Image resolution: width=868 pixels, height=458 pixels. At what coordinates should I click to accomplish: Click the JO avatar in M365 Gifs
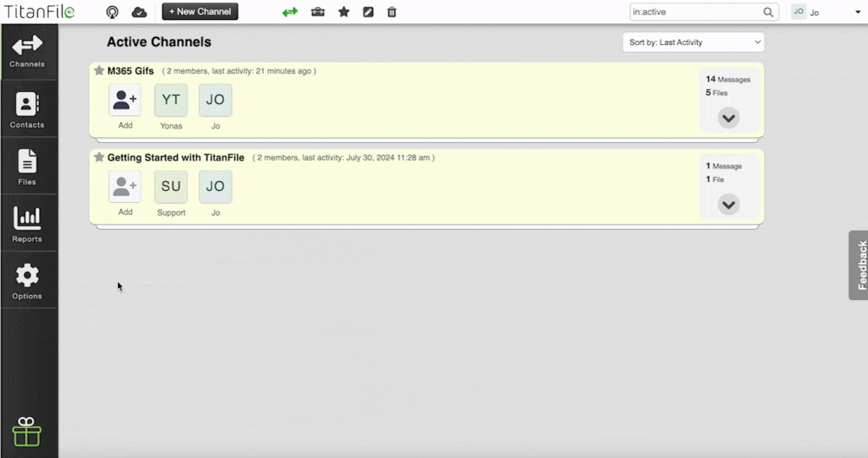(215, 100)
